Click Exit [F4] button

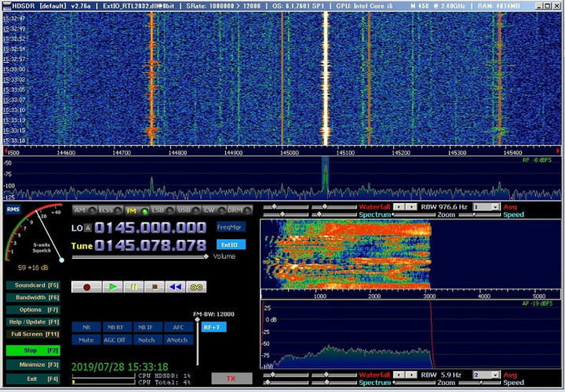[33, 379]
